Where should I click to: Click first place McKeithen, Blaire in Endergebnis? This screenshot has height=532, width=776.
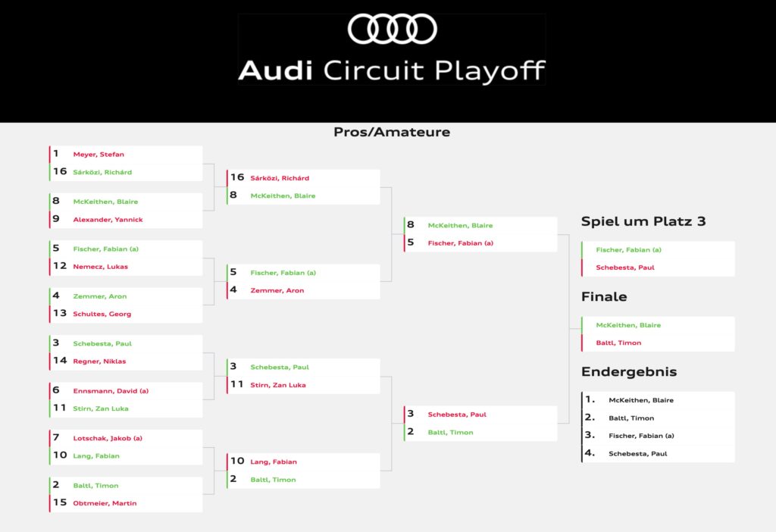(x=640, y=400)
